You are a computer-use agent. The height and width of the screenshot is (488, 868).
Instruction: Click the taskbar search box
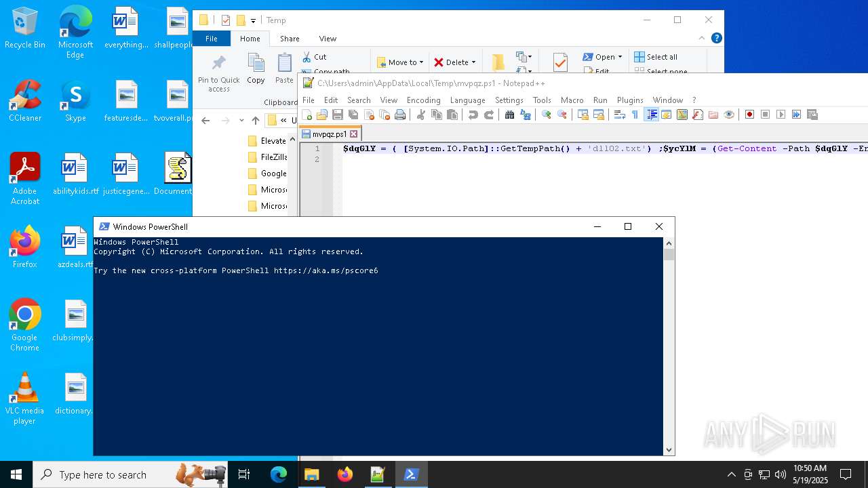tap(130, 474)
